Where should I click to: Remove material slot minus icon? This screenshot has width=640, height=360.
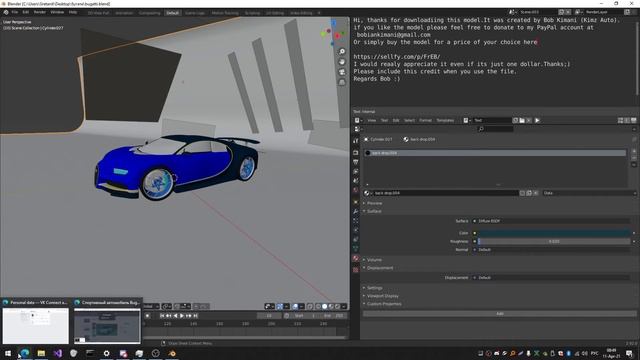click(x=634, y=158)
